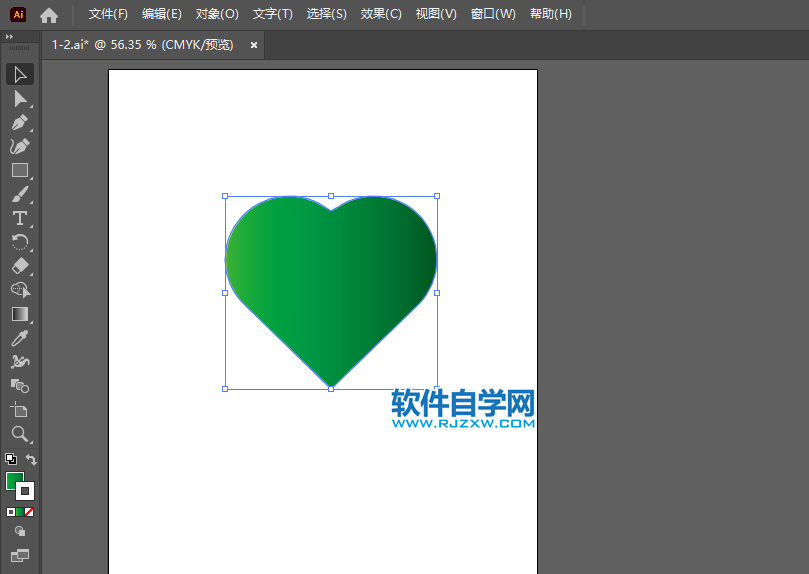Open the 选择(S) menu

pyautogui.click(x=326, y=14)
